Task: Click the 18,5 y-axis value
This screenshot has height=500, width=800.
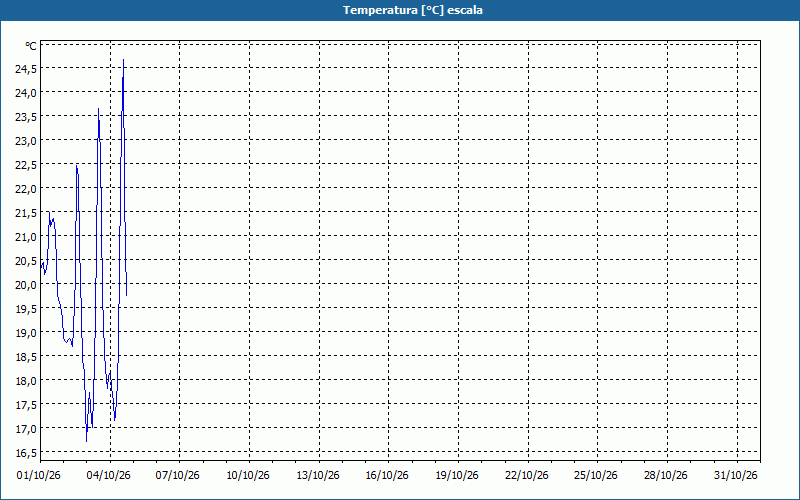Action: (26, 357)
